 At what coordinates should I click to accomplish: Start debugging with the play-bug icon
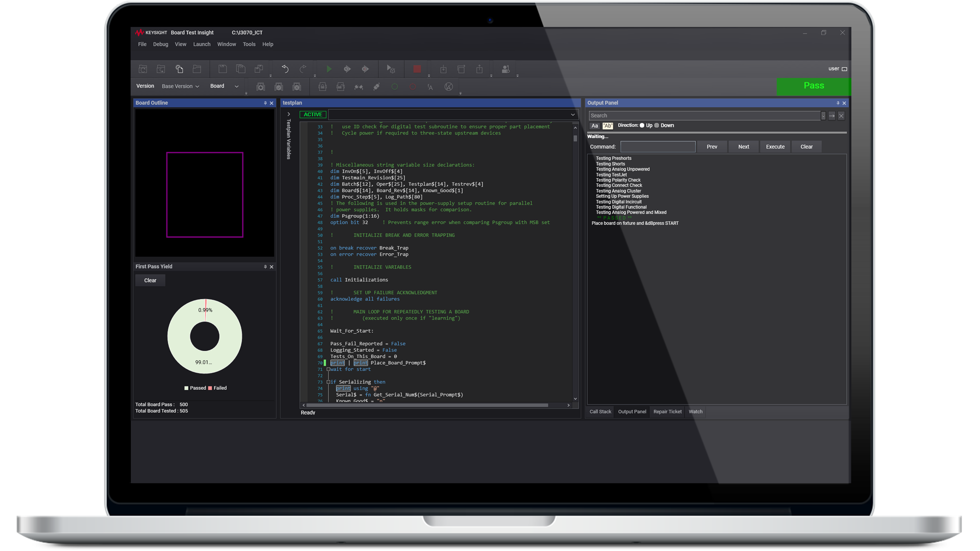[391, 69]
